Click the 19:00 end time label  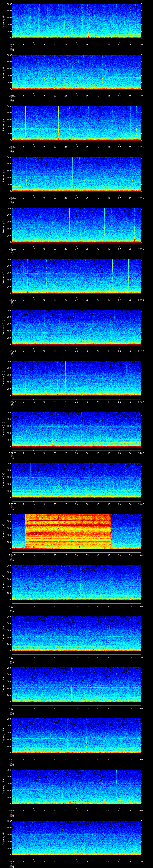pyautogui.click(x=141, y=249)
